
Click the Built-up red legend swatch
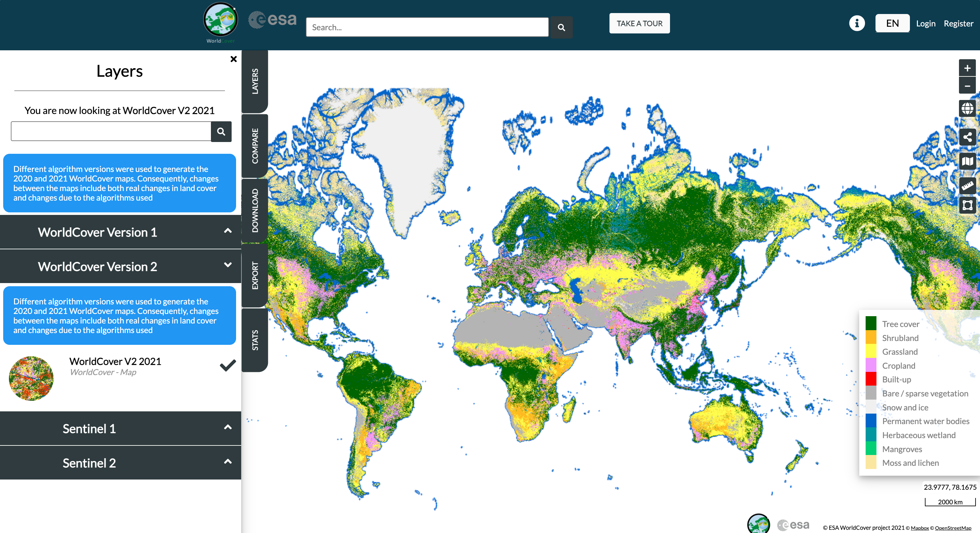coord(871,379)
